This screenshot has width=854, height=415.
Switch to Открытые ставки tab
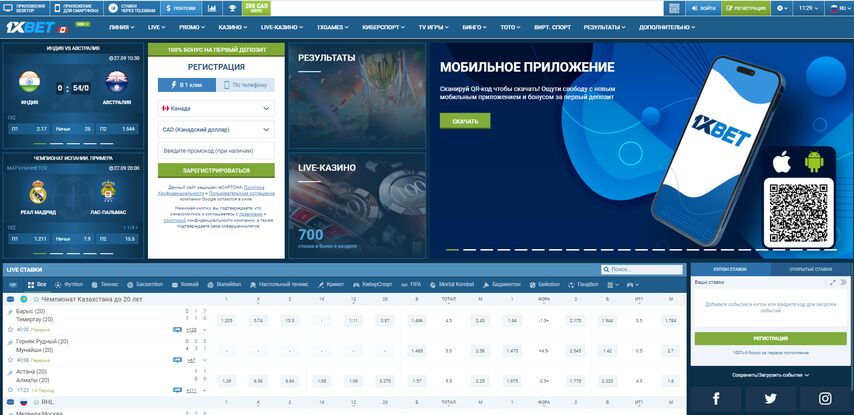click(x=812, y=269)
